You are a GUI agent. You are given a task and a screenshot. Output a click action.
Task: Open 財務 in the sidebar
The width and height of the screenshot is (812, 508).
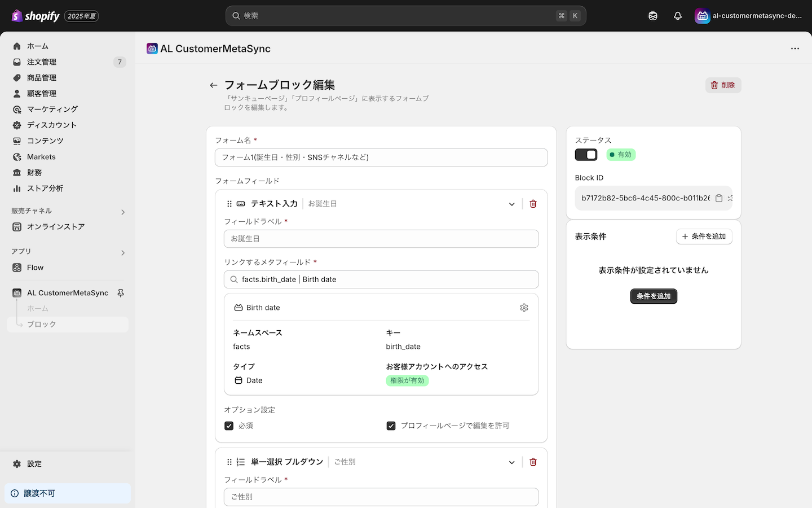click(68, 173)
